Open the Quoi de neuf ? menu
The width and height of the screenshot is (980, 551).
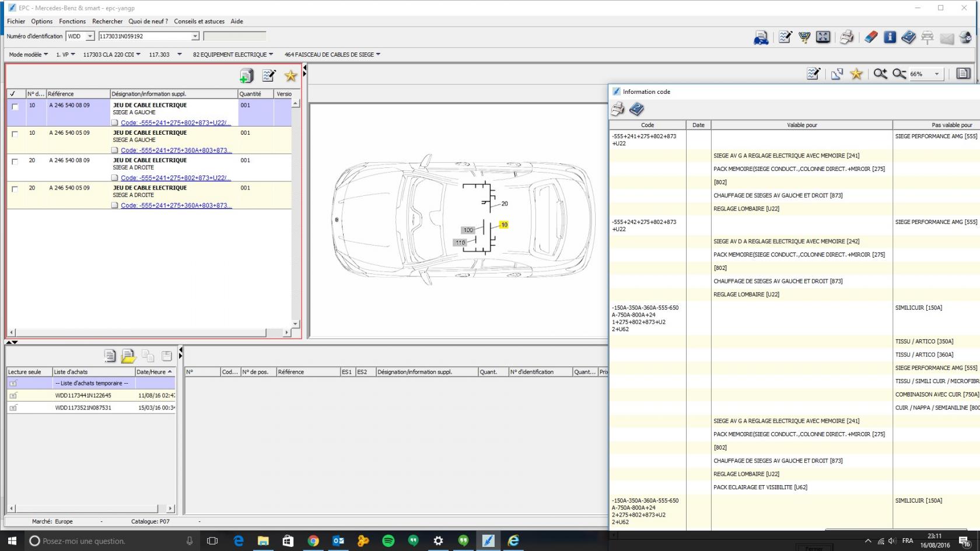point(148,21)
